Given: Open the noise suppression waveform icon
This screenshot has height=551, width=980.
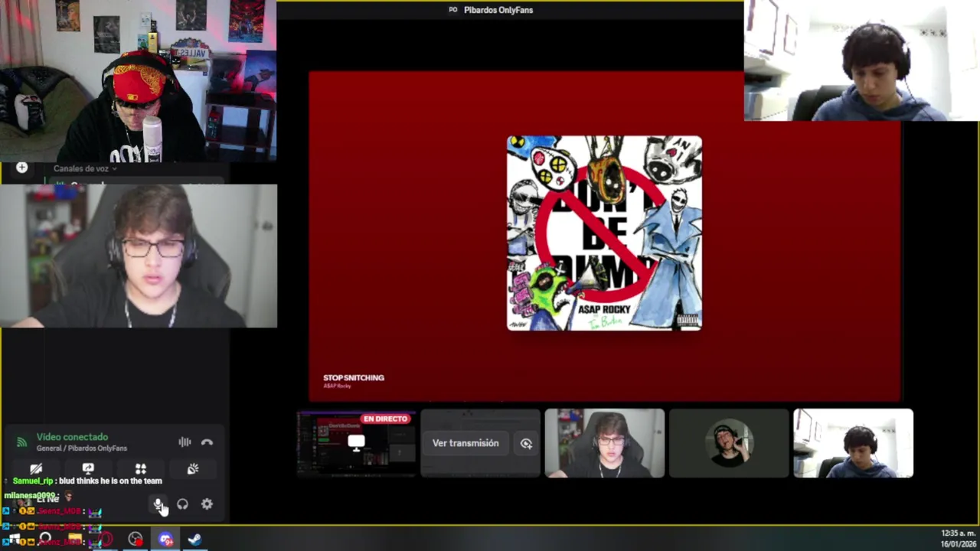Looking at the screenshot, I should coord(185,442).
